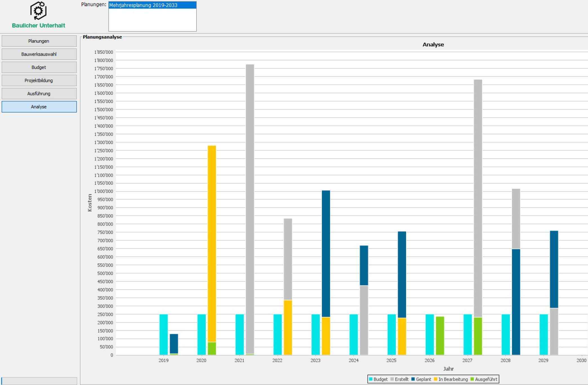588x385 pixels.
Task: Click the dark blue Geplant bar for 2029
Action: (x=554, y=269)
